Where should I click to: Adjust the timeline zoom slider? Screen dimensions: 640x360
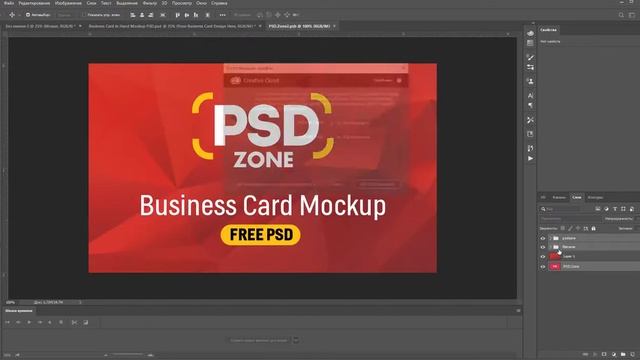(x=127, y=355)
